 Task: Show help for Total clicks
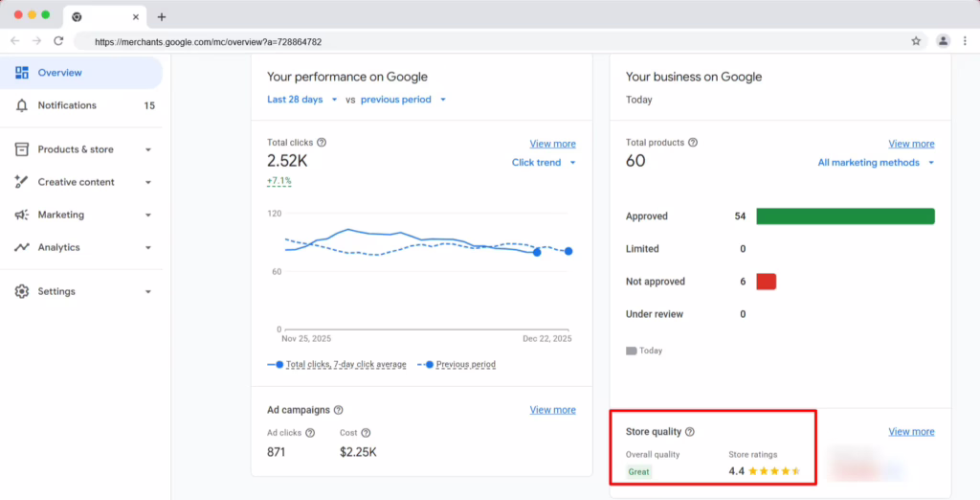pyautogui.click(x=322, y=143)
